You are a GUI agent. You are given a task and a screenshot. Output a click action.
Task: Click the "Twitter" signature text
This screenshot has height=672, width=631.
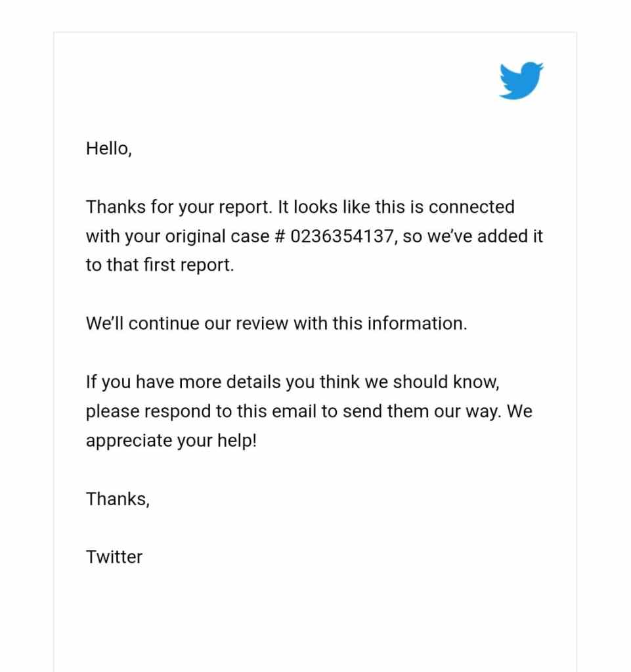(114, 556)
